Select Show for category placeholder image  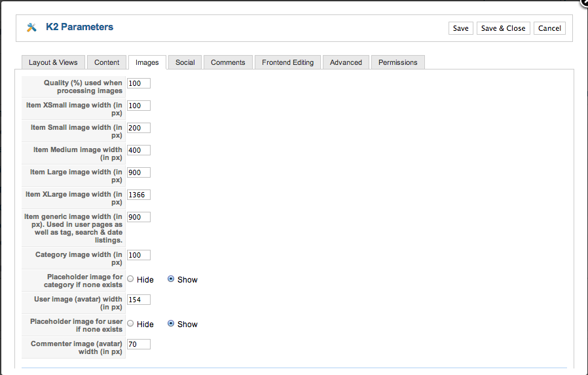point(171,279)
